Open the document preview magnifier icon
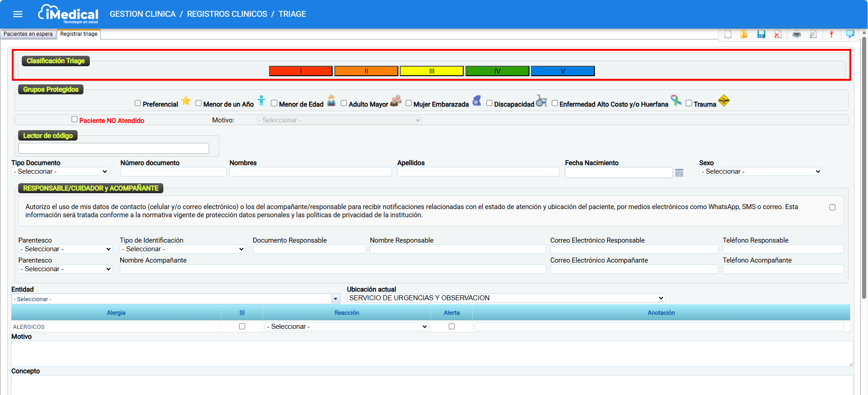Image resolution: width=868 pixels, height=395 pixels. (813, 34)
